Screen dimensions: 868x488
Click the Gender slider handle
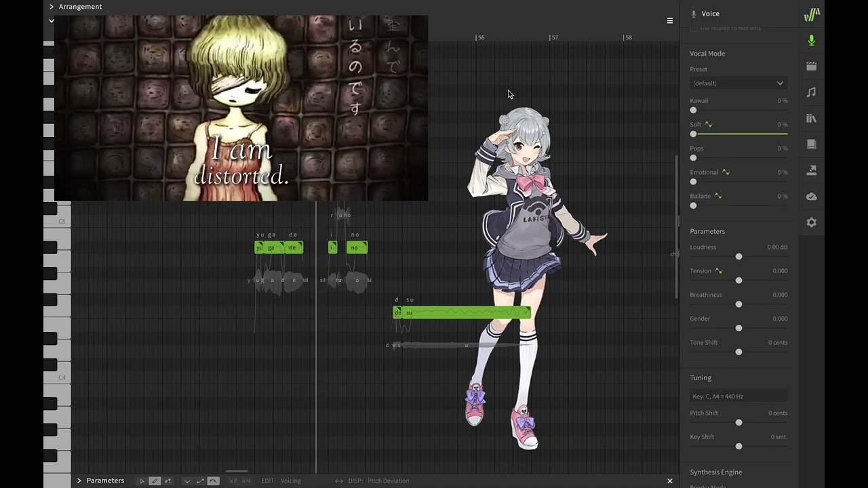[738, 328]
